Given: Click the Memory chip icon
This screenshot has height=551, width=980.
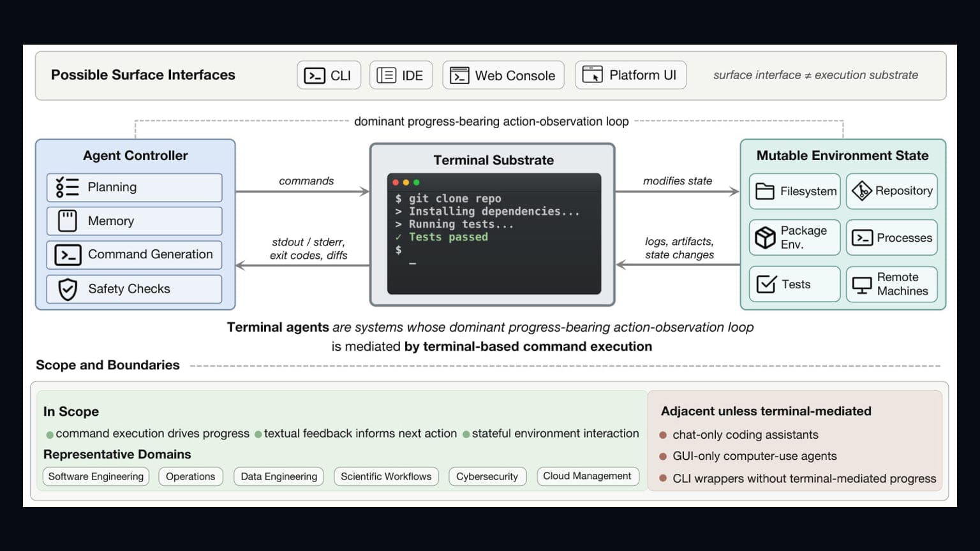Looking at the screenshot, I should pos(68,221).
